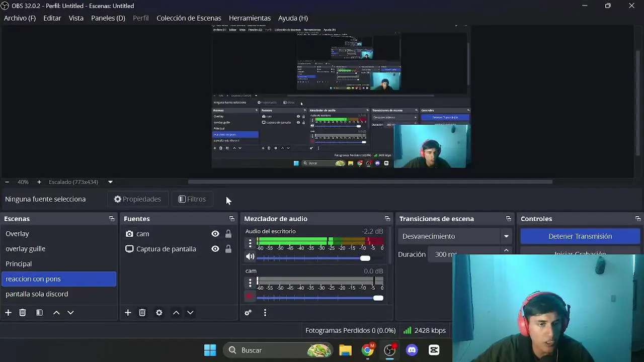The image size is (644, 362).
Task: Open the Editar menu
Action: [52, 18]
